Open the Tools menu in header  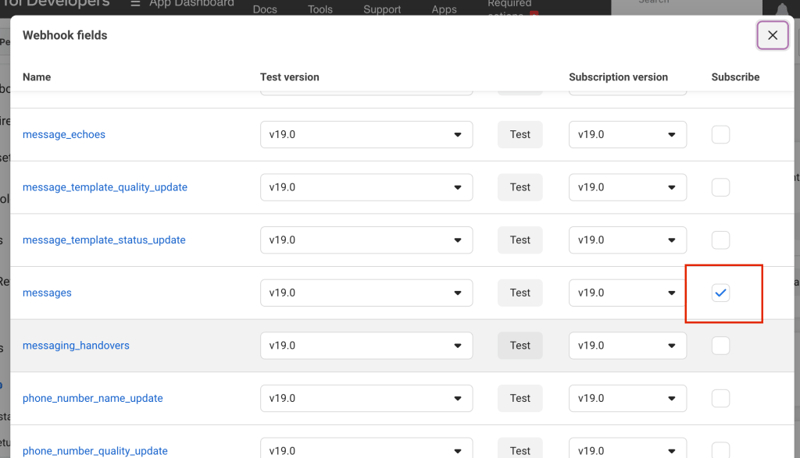320,9
